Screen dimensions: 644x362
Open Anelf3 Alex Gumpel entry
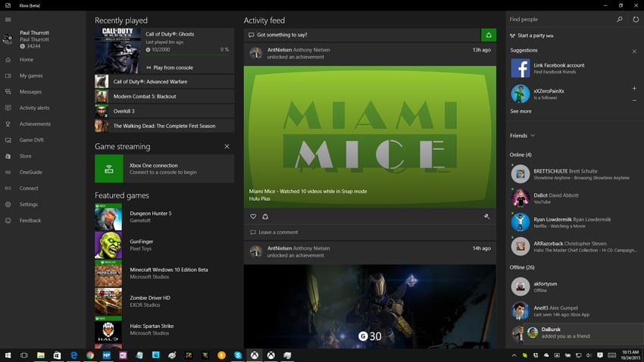(x=575, y=311)
